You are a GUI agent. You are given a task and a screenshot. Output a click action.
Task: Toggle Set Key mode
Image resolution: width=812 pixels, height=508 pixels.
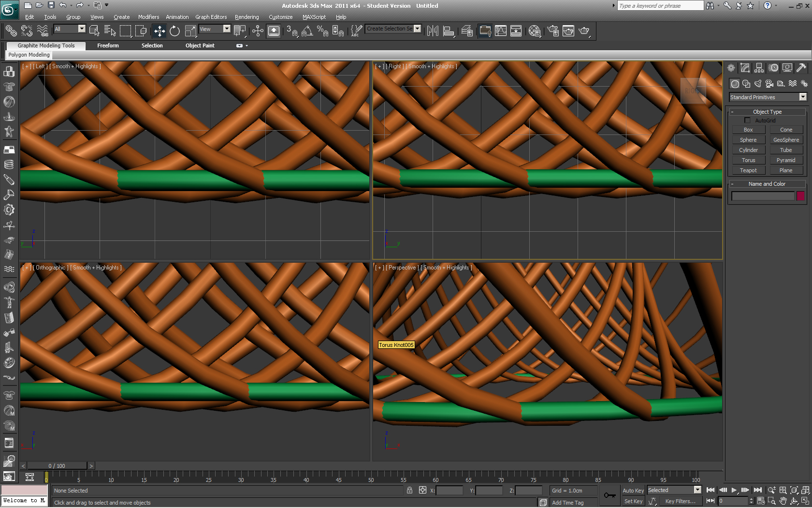[x=633, y=501]
